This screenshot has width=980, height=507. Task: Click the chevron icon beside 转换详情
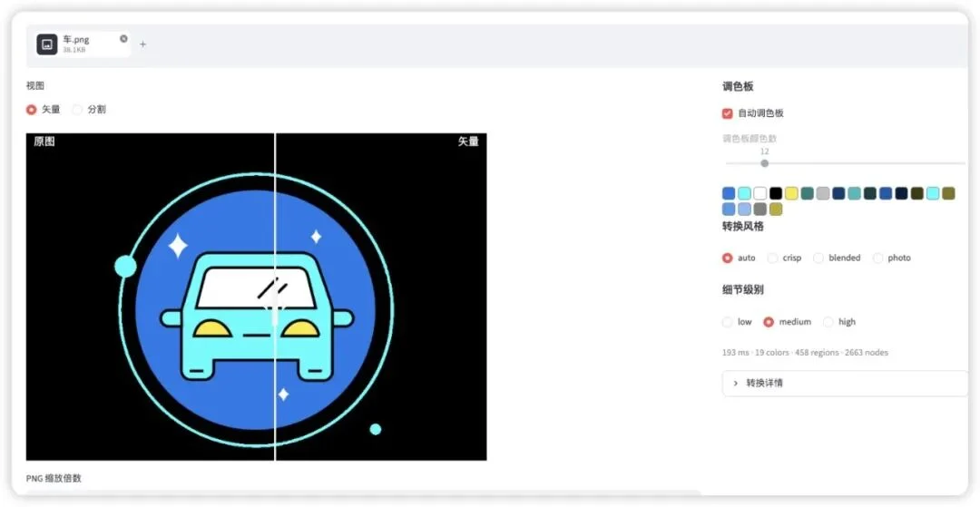(736, 383)
